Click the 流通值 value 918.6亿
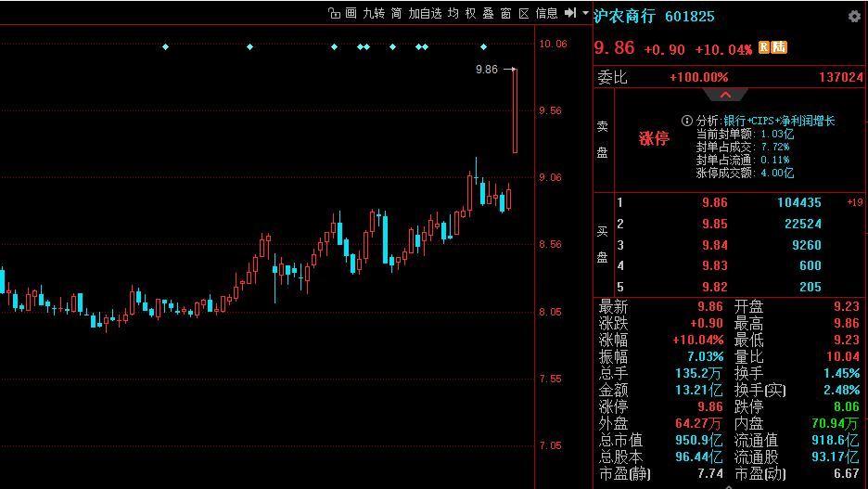The width and height of the screenshot is (868, 489). tap(836, 440)
